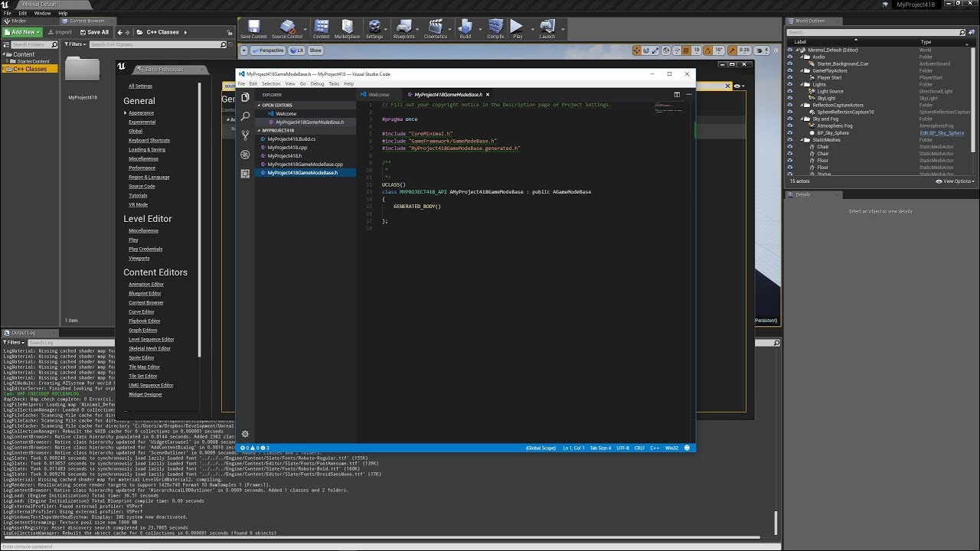
Task: Click the Build toolbar button
Action: [x=465, y=29]
